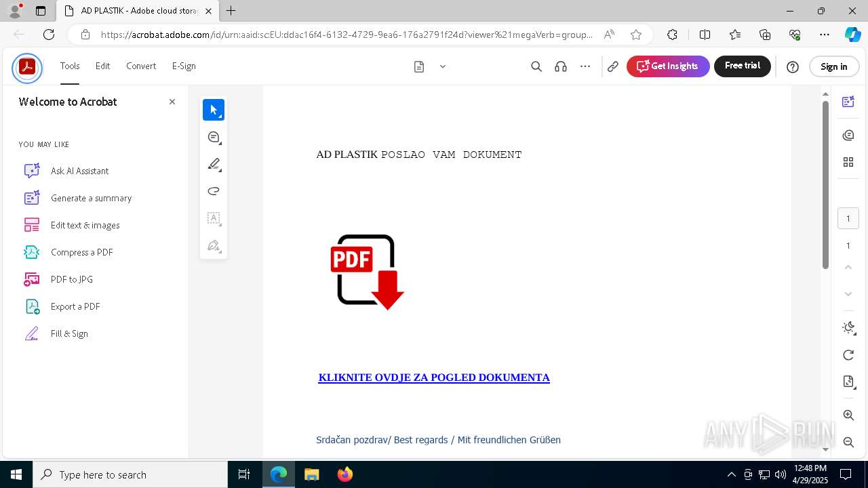Go to the next page arrow
868x488 pixels.
848,294
